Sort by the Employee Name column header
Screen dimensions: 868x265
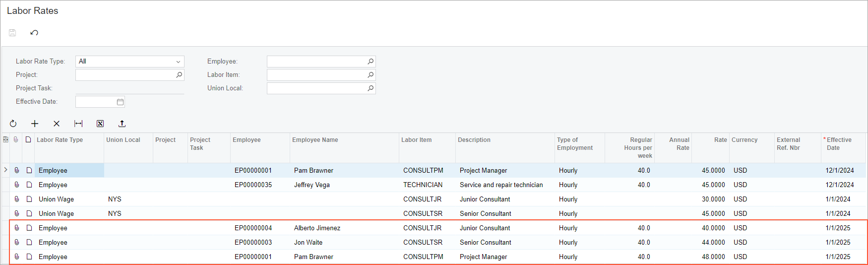point(315,140)
